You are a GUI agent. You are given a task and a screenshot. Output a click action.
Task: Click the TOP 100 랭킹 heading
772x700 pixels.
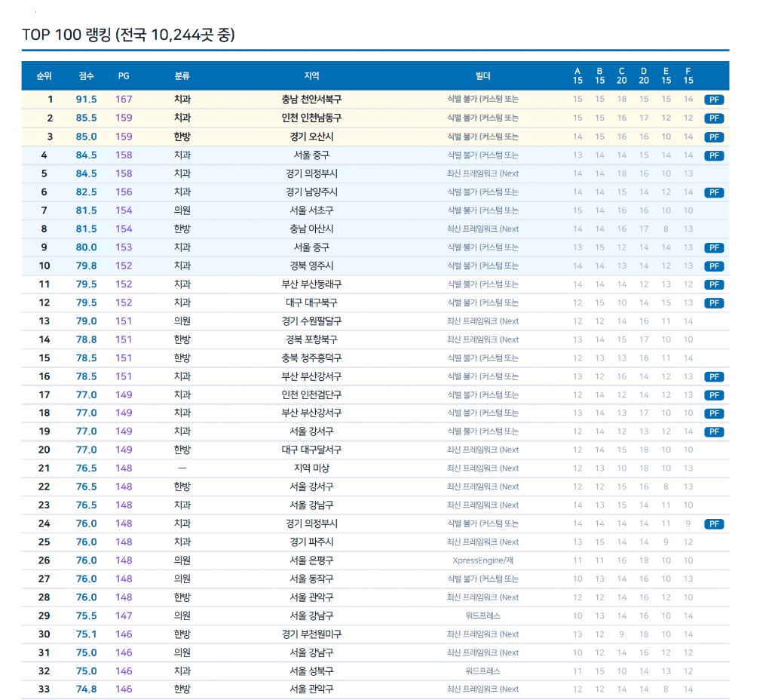[x=128, y=35]
